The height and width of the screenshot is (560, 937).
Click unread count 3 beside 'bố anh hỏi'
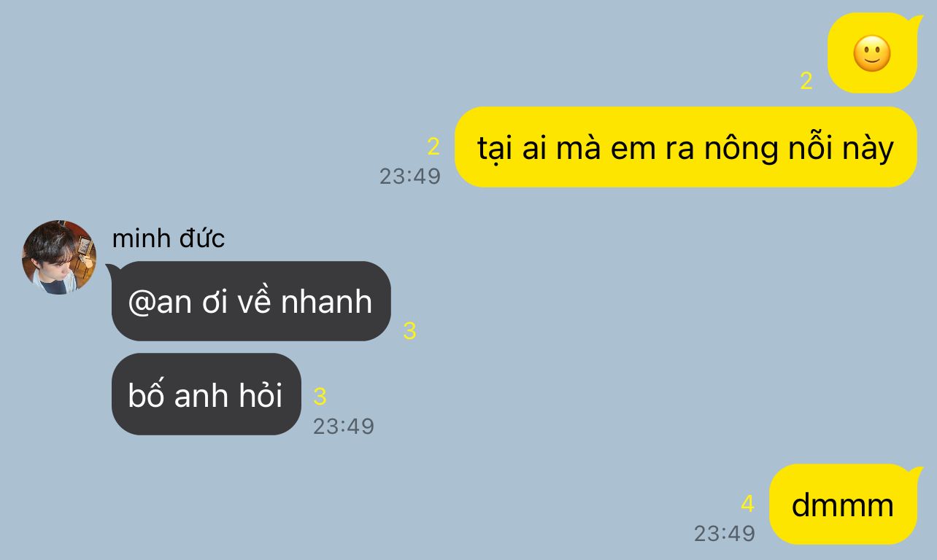pos(320,397)
